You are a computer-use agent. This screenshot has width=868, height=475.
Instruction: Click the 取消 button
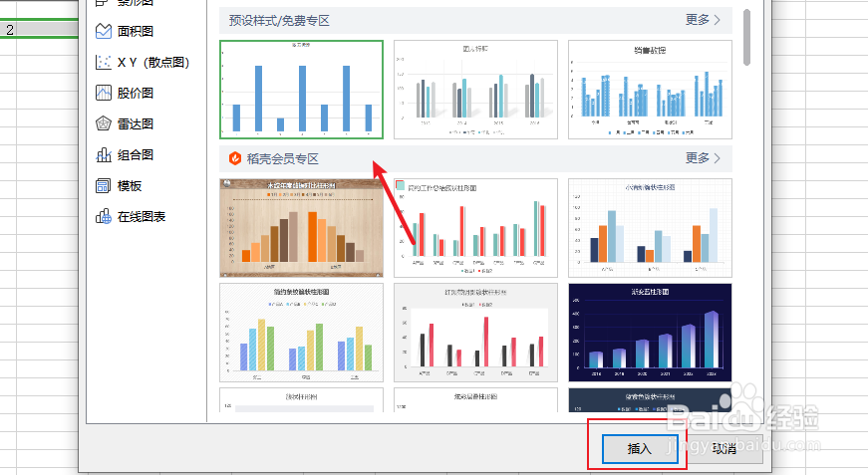click(x=724, y=449)
